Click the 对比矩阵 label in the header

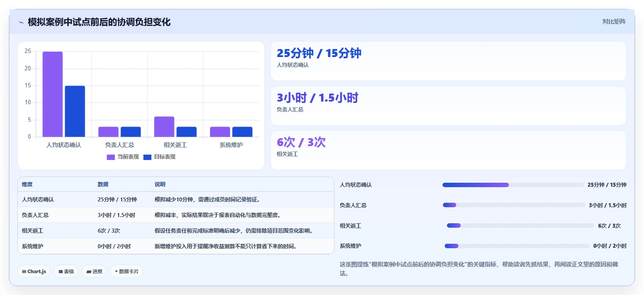click(614, 22)
